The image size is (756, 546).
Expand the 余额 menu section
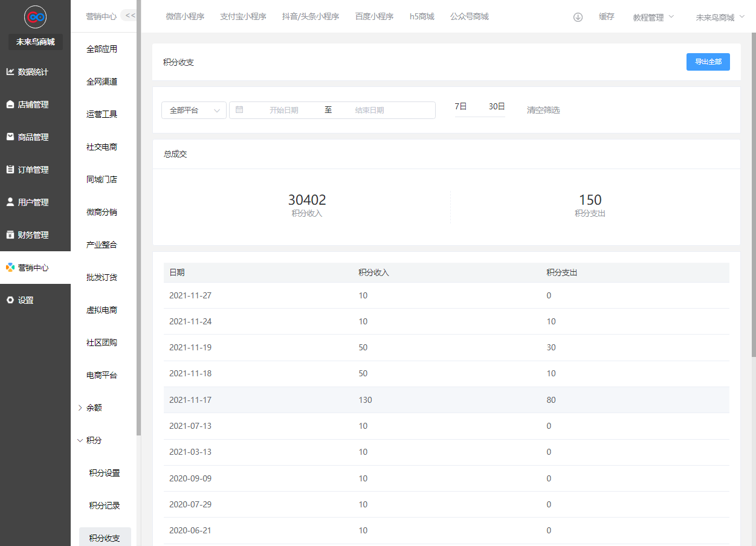(x=94, y=408)
